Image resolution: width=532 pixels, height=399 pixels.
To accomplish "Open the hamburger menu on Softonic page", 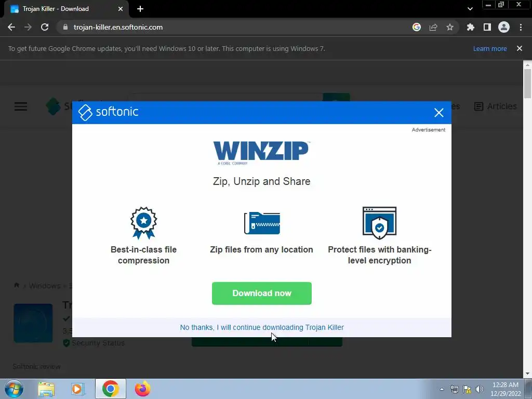I will tap(21, 107).
